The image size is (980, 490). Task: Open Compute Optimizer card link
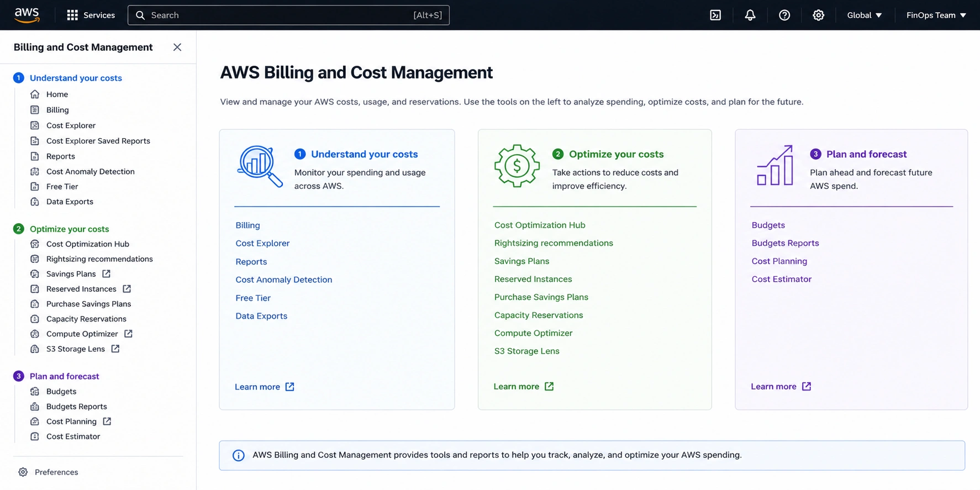[533, 333]
